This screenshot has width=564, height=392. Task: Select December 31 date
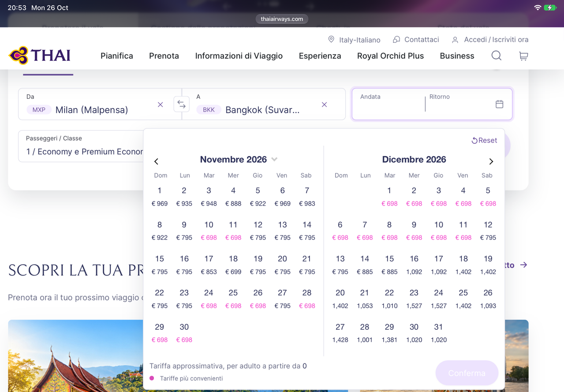[x=438, y=333]
